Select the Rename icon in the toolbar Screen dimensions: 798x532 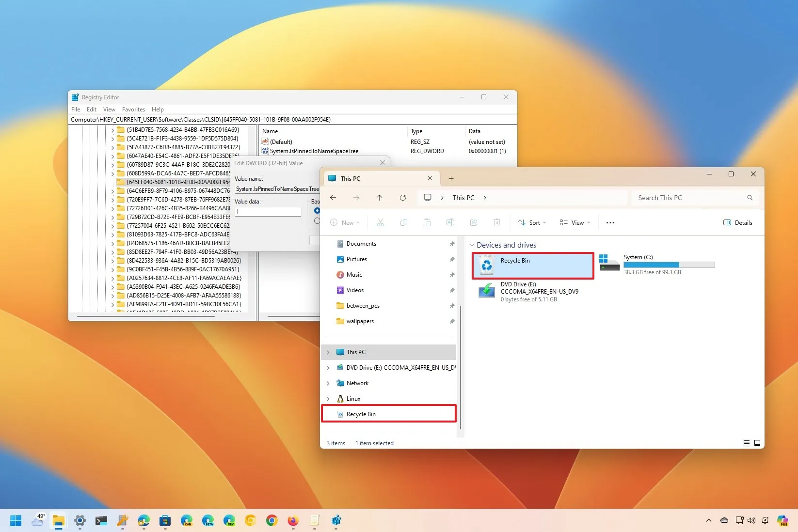click(x=450, y=222)
